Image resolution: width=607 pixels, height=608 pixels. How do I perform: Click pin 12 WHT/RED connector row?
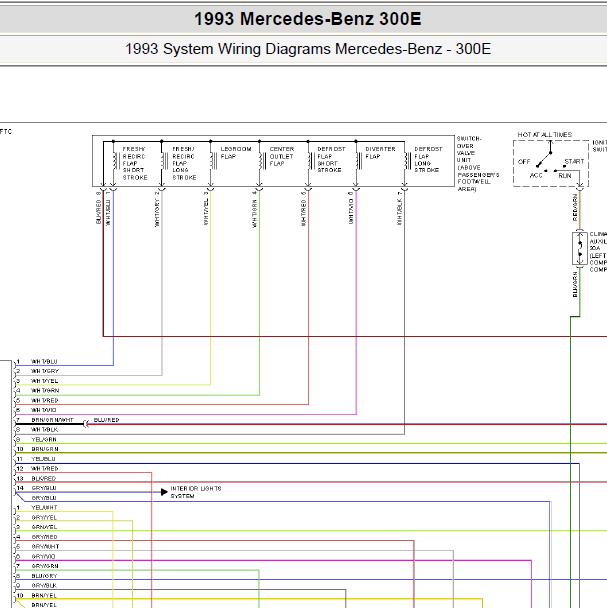(37, 468)
